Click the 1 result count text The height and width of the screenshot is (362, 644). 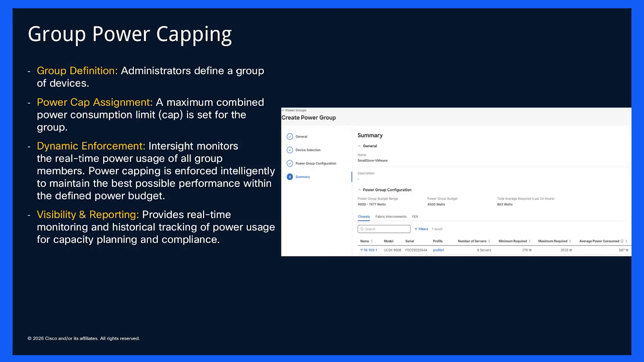pyautogui.click(x=437, y=229)
